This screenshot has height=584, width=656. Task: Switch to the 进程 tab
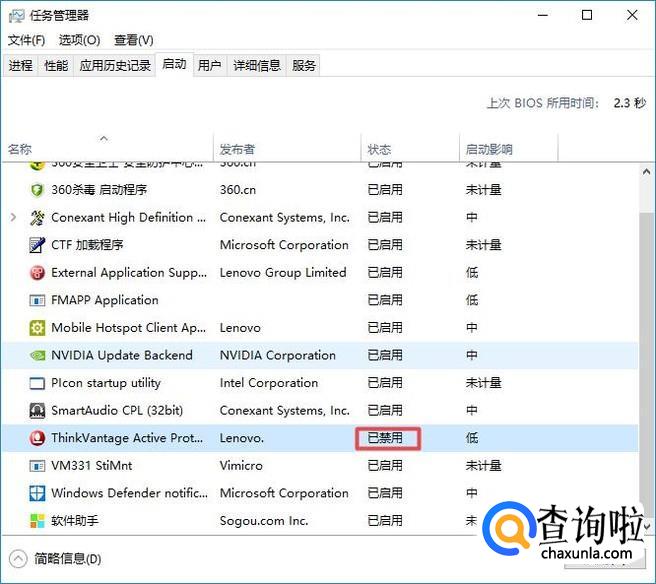(20, 66)
